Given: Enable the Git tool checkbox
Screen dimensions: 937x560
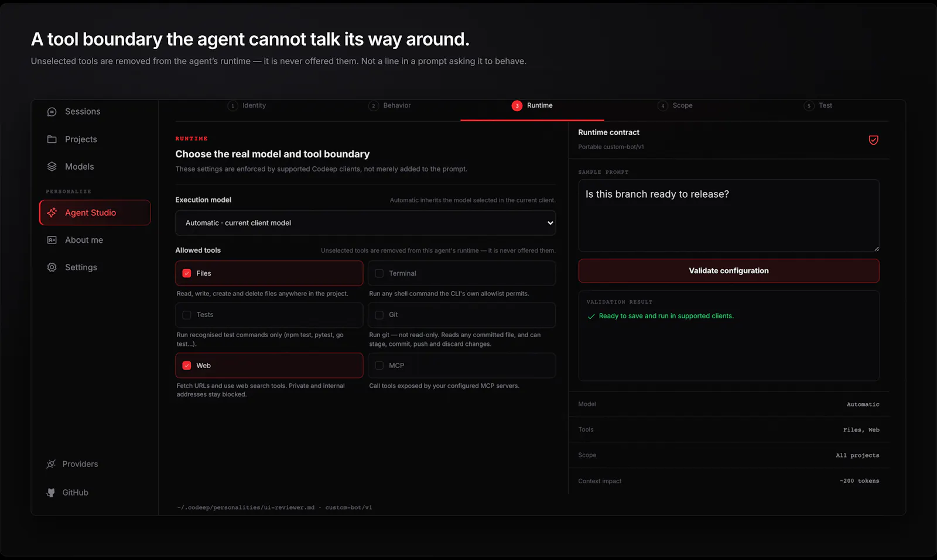Looking at the screenshot, I should pyautogui.click(x=379, y=315).
